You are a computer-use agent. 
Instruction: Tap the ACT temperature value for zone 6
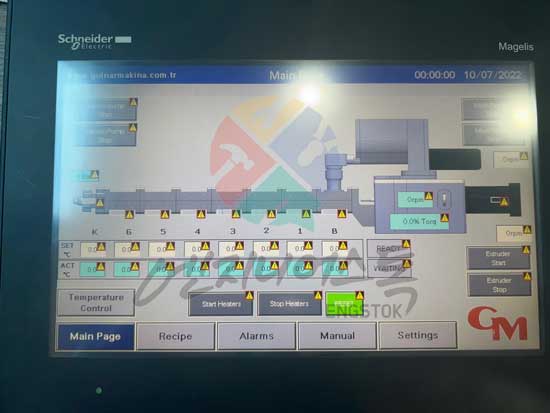click(127, 270)
